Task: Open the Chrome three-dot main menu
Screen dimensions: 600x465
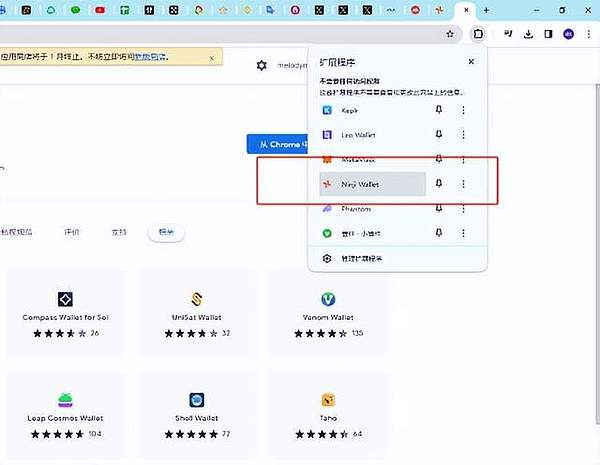Action: coord(590,33)
